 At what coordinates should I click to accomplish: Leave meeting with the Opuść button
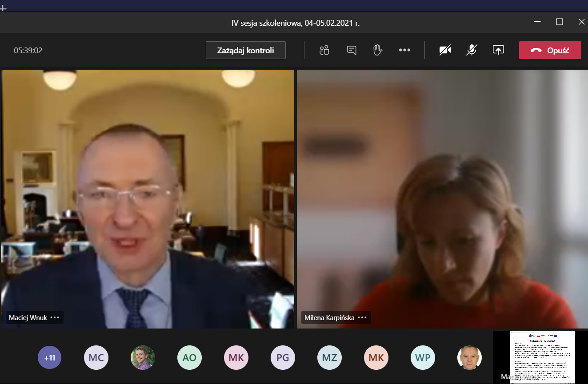[550, 50]
